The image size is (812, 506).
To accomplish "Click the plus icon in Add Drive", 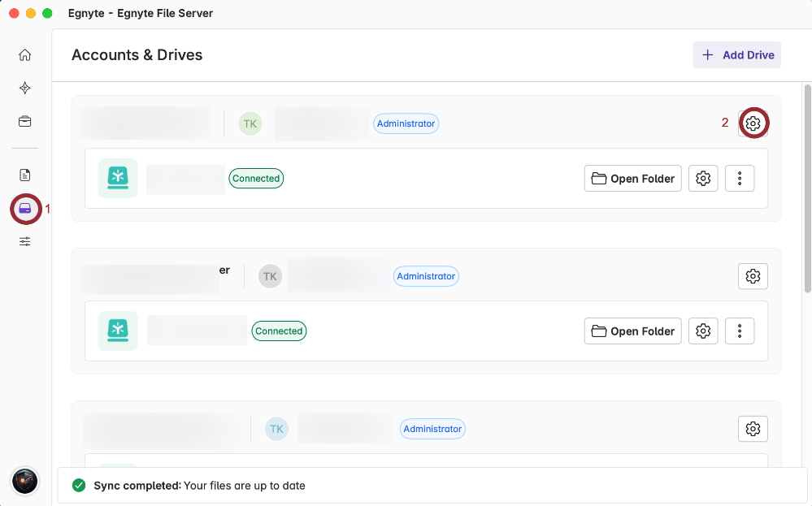I will 707,55.
